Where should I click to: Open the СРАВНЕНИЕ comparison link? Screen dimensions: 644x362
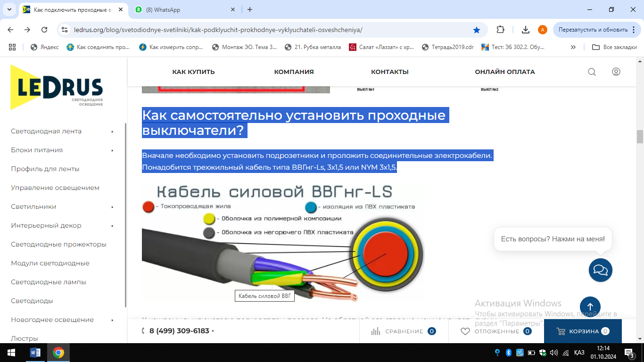[403, 331]
